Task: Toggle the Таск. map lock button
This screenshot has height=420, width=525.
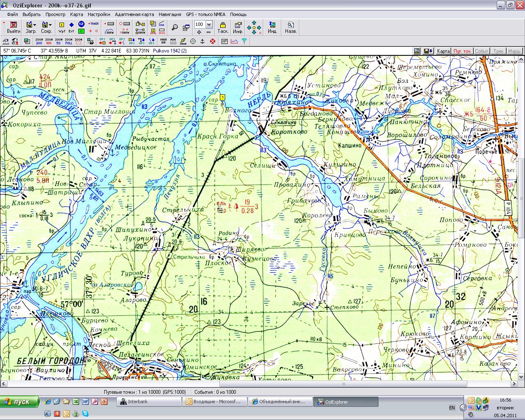Action: [223, 27]
